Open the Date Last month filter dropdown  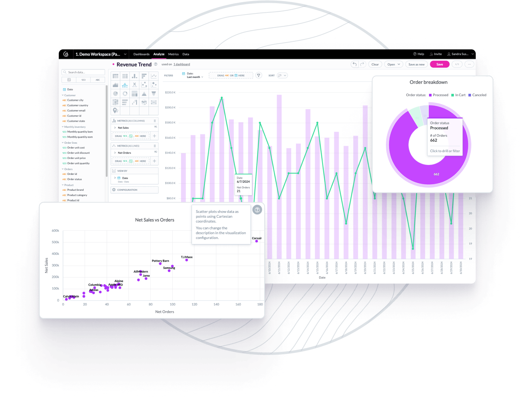tap(193, 75)
